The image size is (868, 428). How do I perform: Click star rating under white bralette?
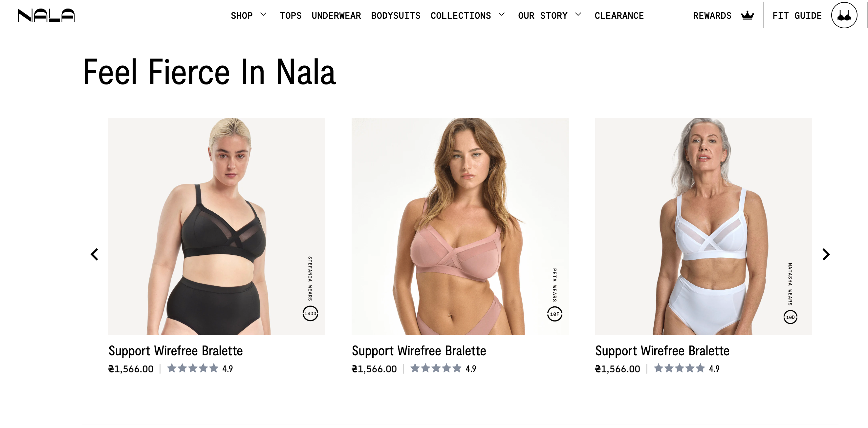coord(679,368)
